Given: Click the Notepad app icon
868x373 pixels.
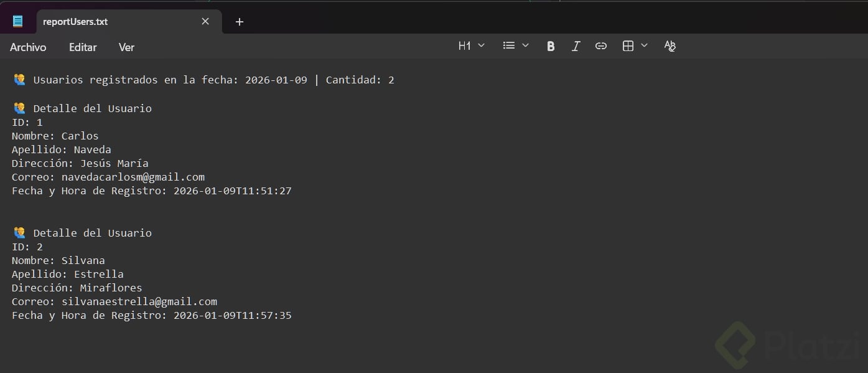Looking at the screenshot, I should [x=18, y=22].
